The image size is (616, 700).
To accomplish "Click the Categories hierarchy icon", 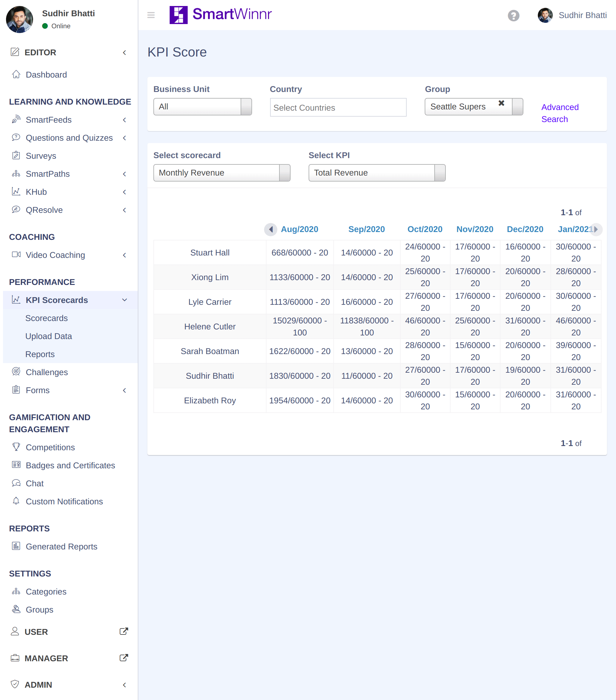I will pos(16,591).
